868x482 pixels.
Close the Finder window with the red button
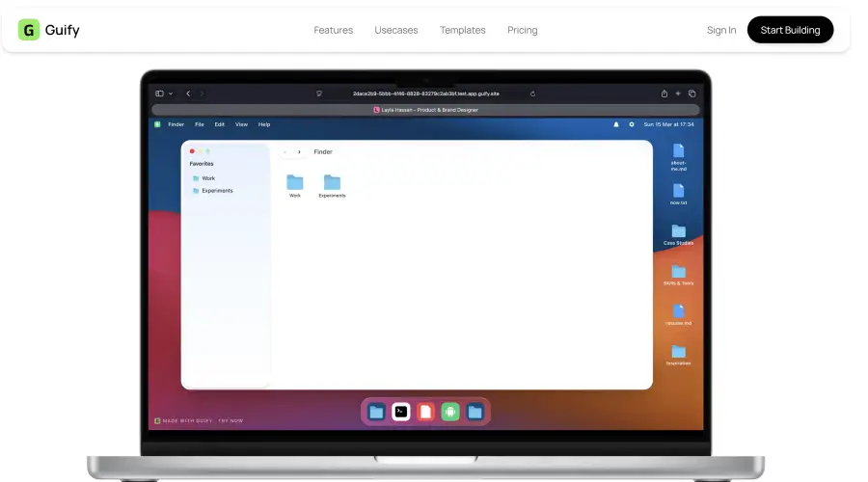(192, 151)
